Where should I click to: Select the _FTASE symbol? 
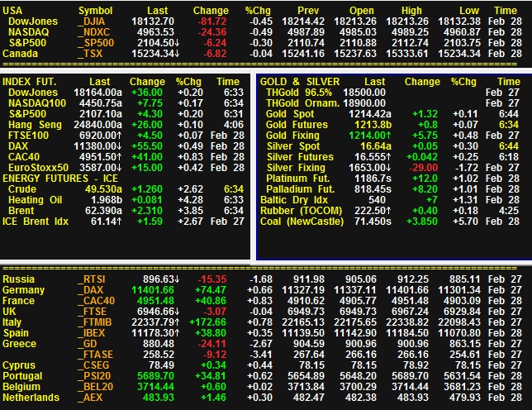click(95, 355)
